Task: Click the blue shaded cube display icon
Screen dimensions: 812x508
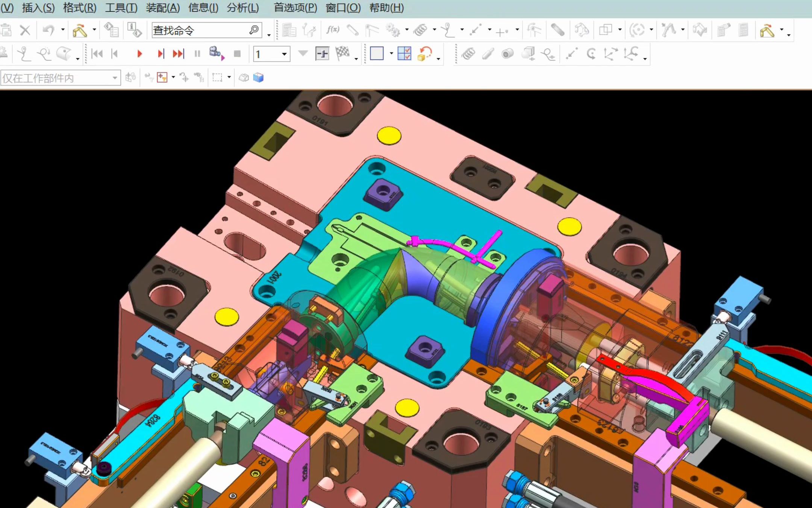Action: pyautogui.click(x=258, y=78)
